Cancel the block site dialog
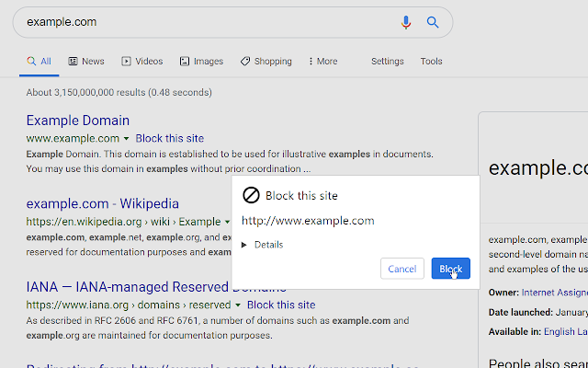 click(x=402, y=269)
